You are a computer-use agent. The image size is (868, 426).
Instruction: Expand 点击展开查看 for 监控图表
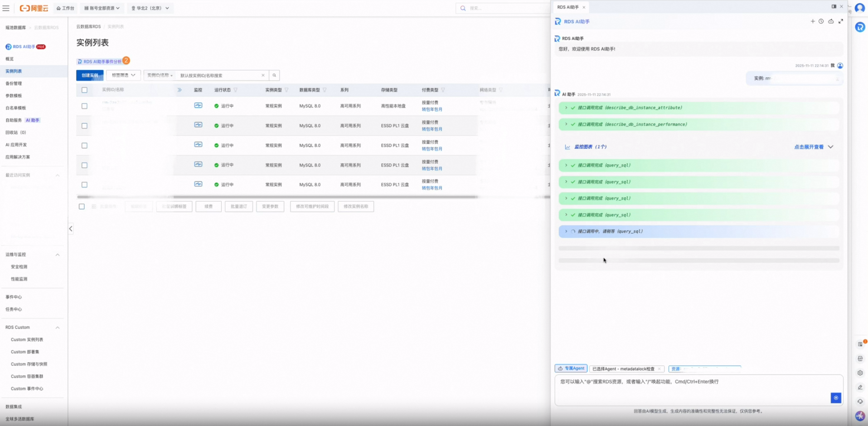(x=814, y=147)
